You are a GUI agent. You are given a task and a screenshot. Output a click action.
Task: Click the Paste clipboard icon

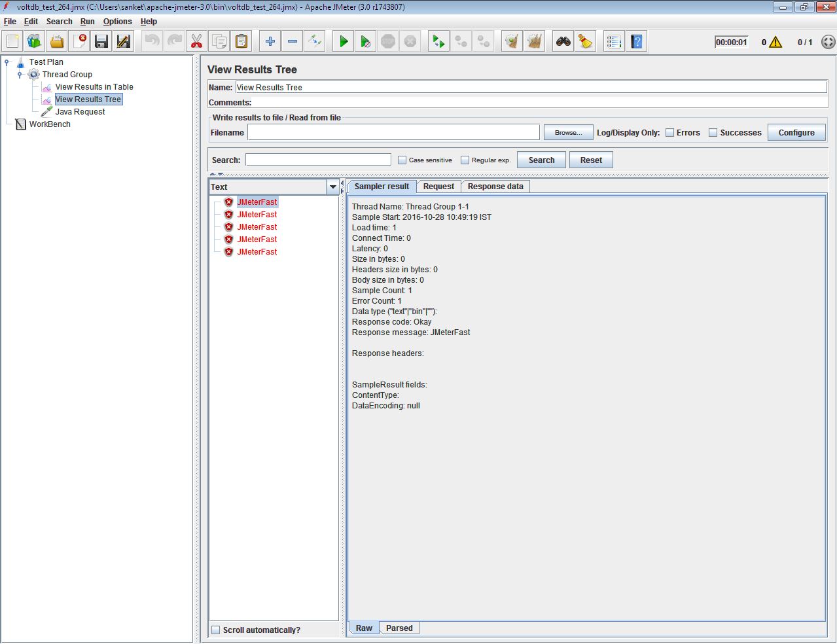[x=241, y=41]
